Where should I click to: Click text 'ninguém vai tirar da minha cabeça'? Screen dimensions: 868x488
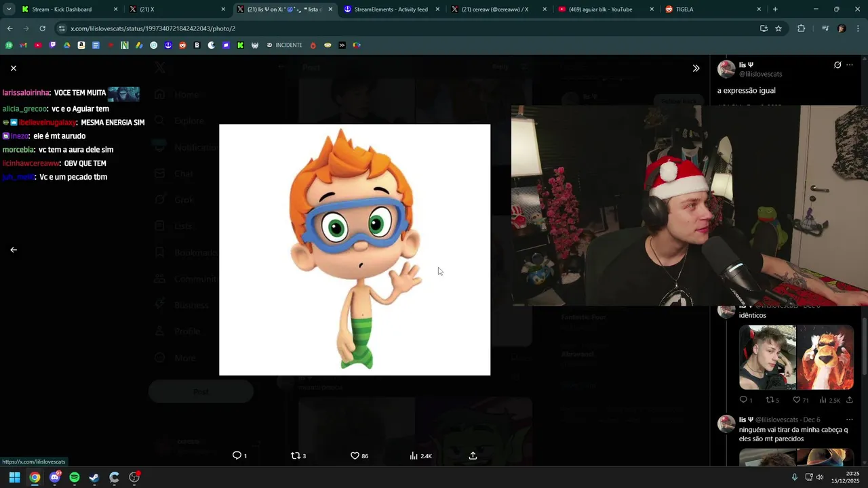793,430
